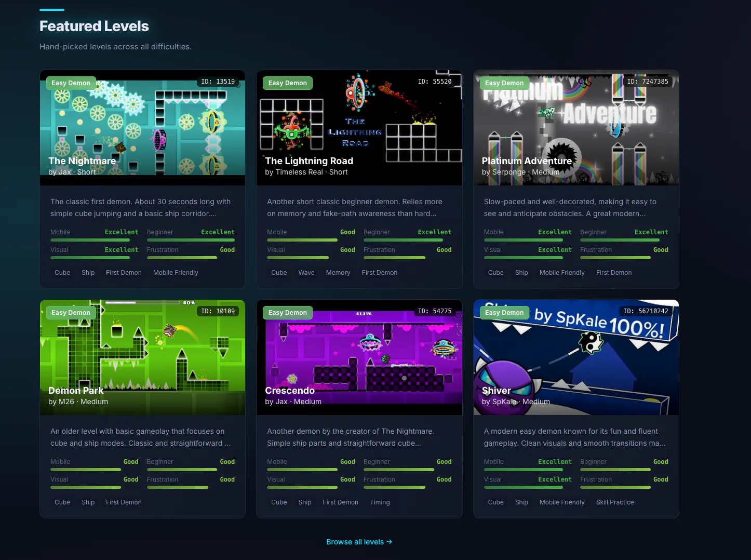Click the 'by Serponge · Medium' author line
Screen dimensions: 751x560
coord(520,172)
